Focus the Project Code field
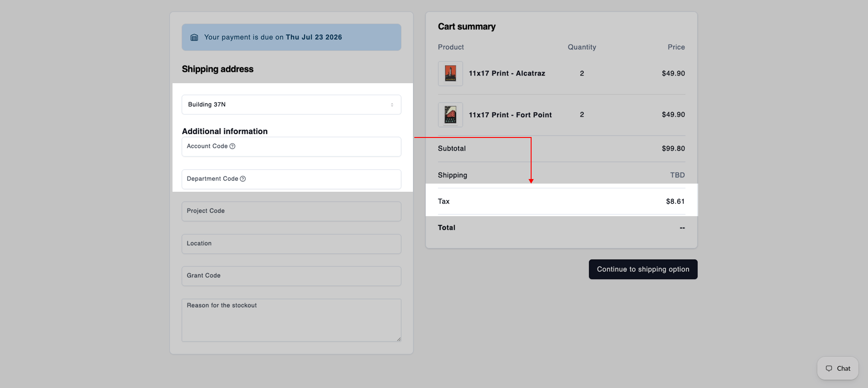 [x=291, y=211]
